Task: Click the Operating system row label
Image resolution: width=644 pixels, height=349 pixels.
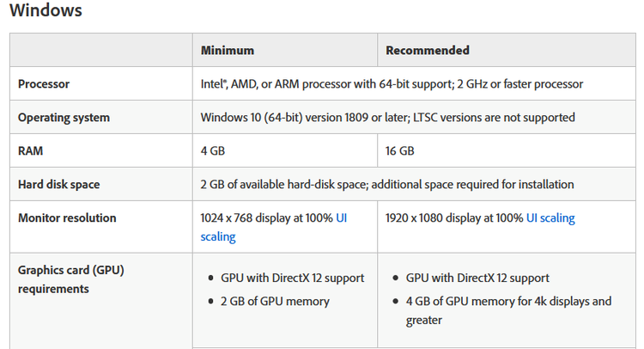Action: pos(64,117)
